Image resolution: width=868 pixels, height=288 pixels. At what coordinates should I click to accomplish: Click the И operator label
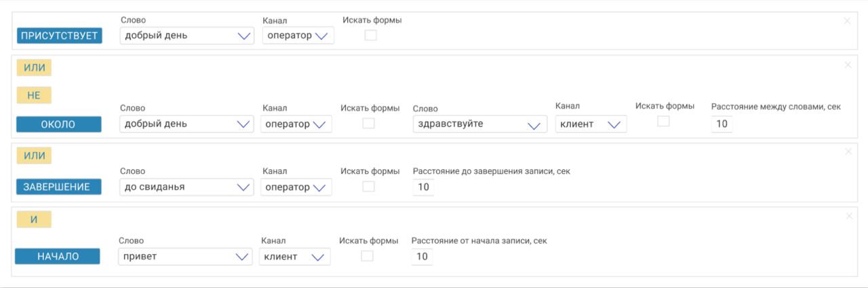point(34,219)
